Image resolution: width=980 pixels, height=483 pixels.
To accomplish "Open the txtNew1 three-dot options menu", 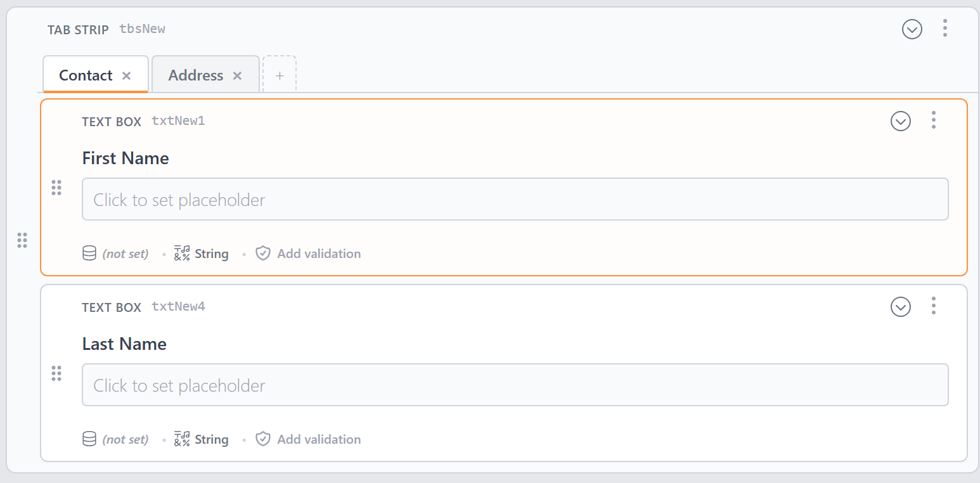I will point(933,120).
